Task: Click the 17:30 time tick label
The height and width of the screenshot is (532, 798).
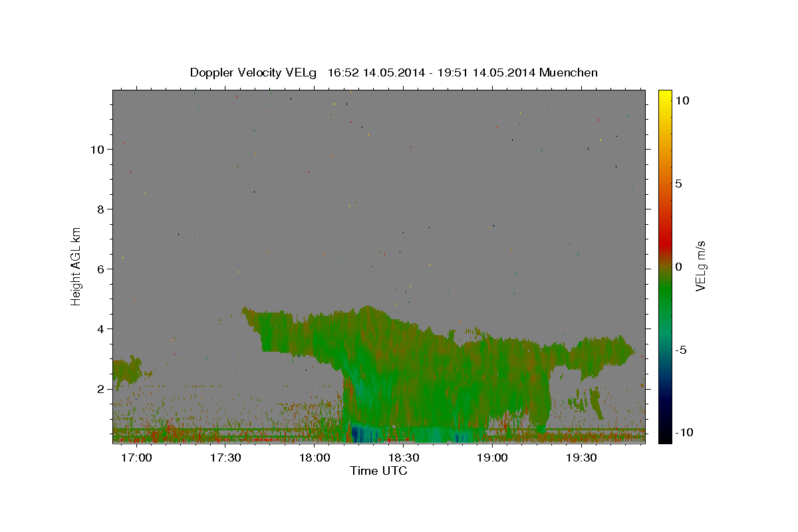Action: [x=225, y=458]
